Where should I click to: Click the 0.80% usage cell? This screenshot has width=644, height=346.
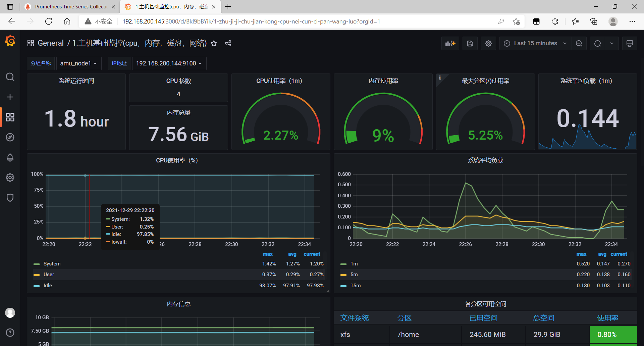click(613, 335)
